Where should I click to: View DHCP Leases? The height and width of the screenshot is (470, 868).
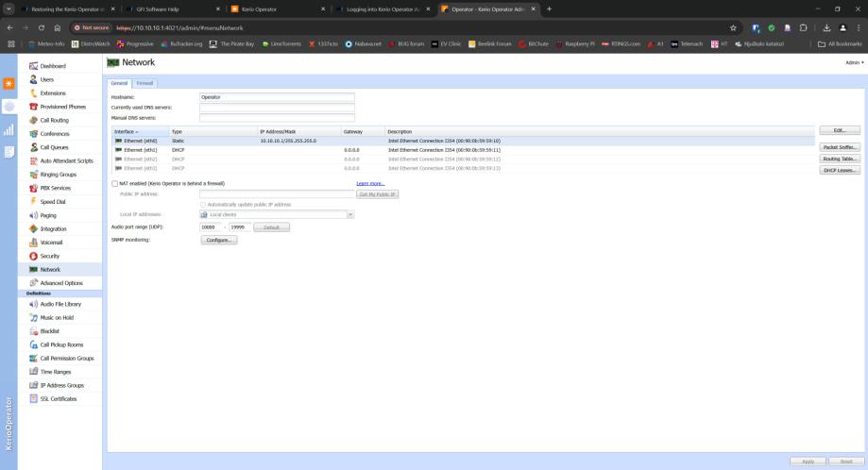[x=840, y=170]
